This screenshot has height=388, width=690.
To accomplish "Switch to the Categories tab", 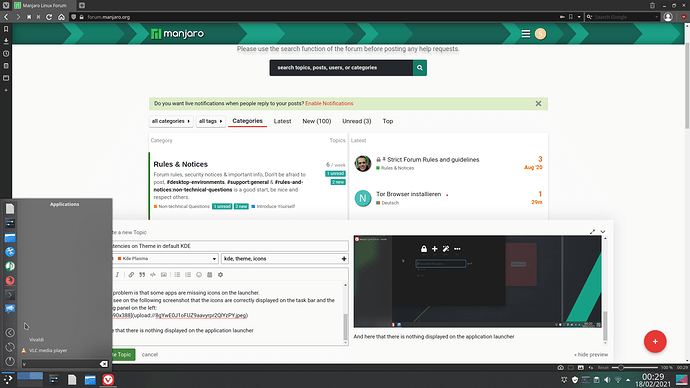I will [247, 121].
